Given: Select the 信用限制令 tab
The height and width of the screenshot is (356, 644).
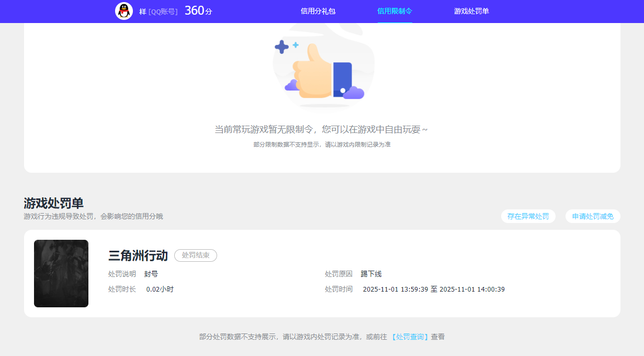Looking at the screenshot, I should pos(395,11).
